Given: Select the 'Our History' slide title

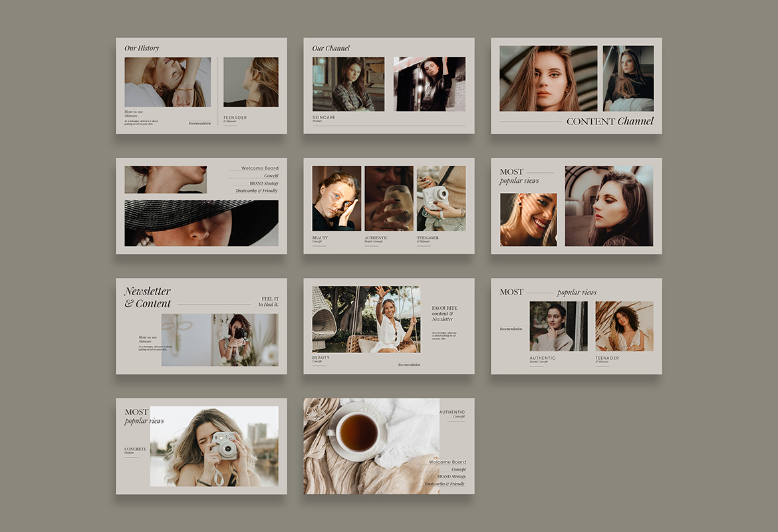Looking at the screenshot, I should [142, 48].
